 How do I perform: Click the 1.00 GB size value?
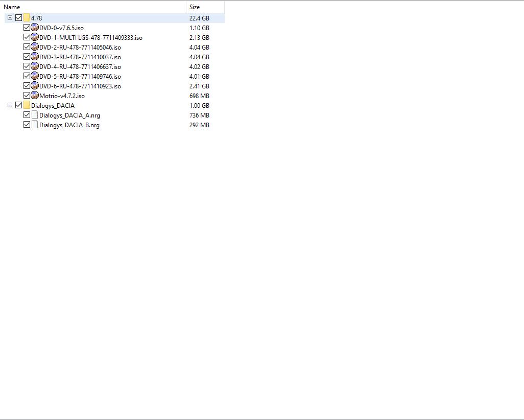(x=199, y=106)
